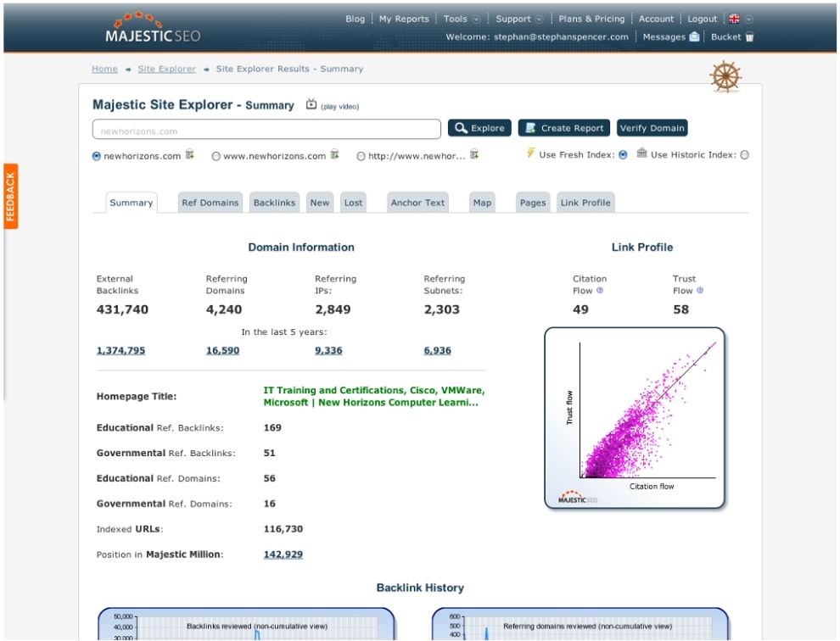
Task: Click the Logout link
Action: pos(703,19)
